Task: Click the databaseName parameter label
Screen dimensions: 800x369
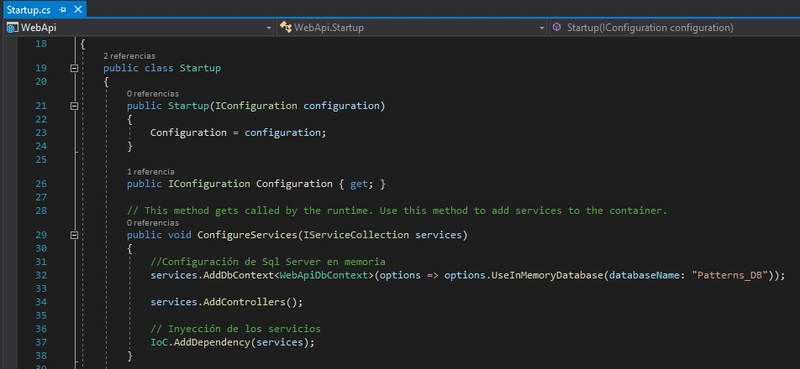Action: coord(647,276)
